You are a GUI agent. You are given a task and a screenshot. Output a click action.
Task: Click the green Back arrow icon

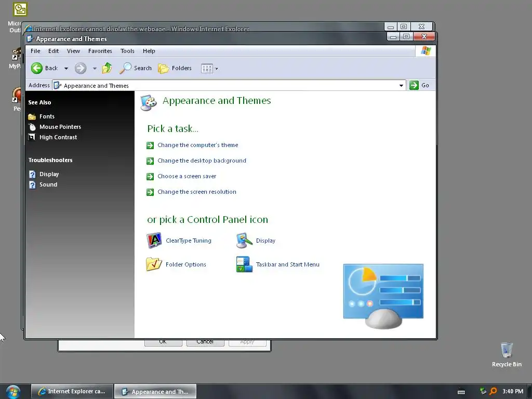point(37,68)
